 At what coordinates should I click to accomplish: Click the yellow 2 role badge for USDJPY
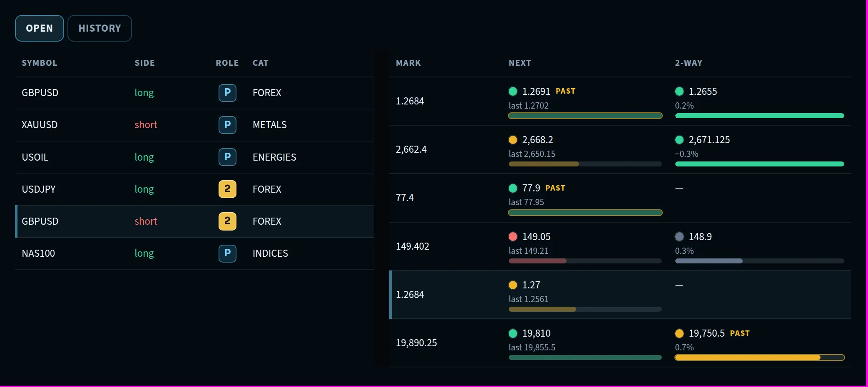point(227,189)
